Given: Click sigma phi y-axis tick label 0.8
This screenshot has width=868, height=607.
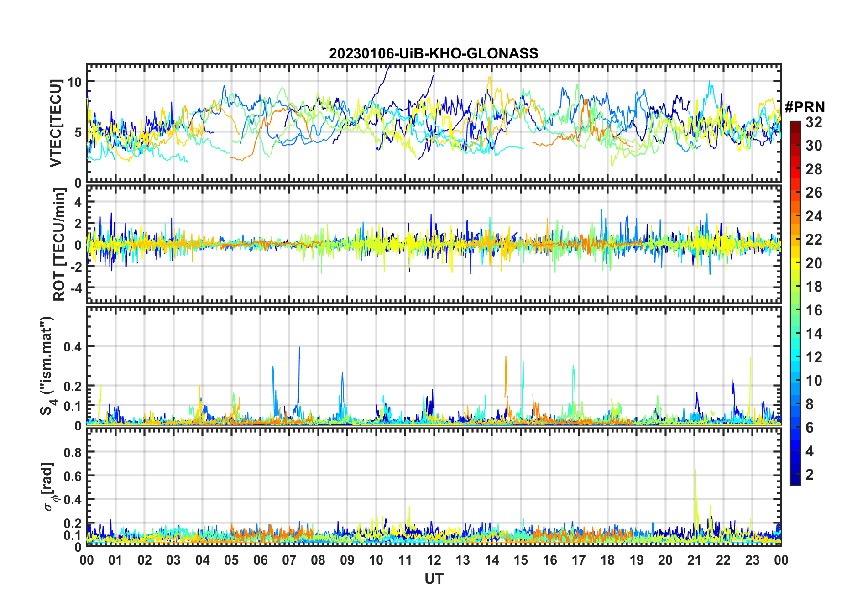Looking at the screenshot, I should (73, 452).
